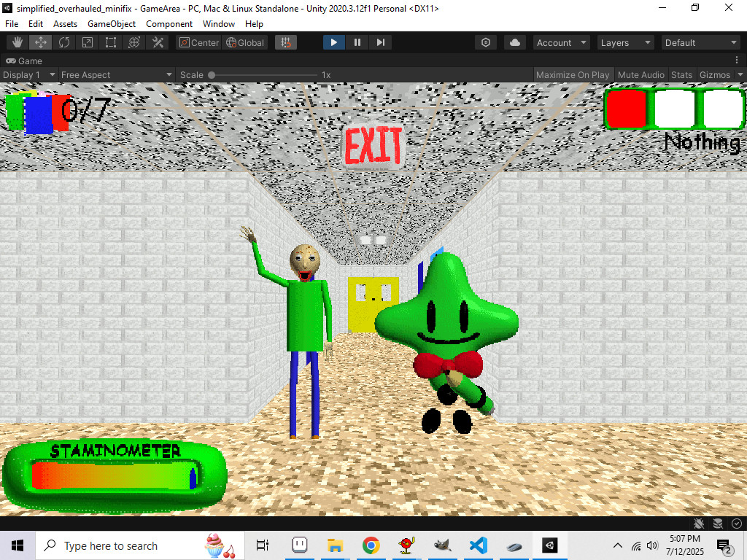Image resolution: width=747 pixels, height=560 pixels.
Task: Open the GameObject menu
Action: pos(111,23)
